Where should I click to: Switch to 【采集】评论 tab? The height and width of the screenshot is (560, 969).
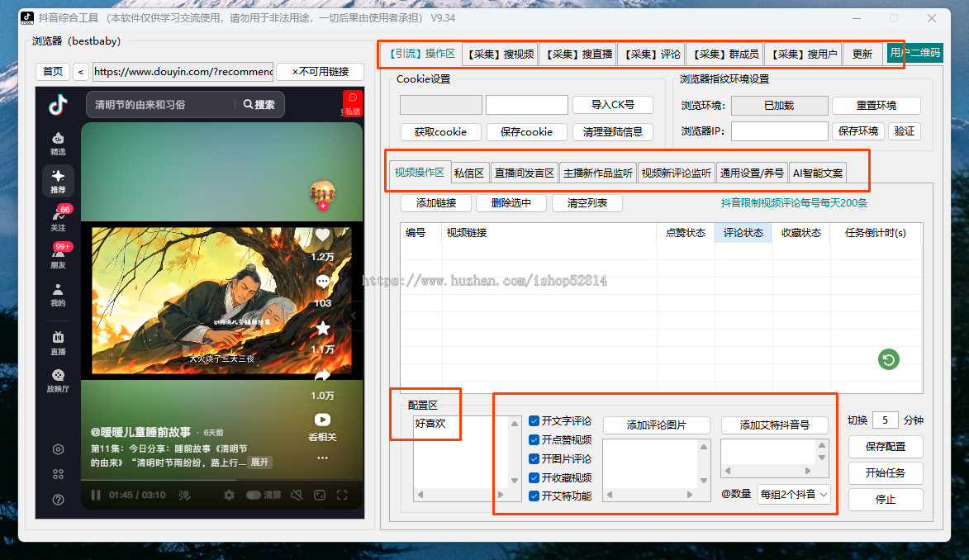click(x=653, y=55)
